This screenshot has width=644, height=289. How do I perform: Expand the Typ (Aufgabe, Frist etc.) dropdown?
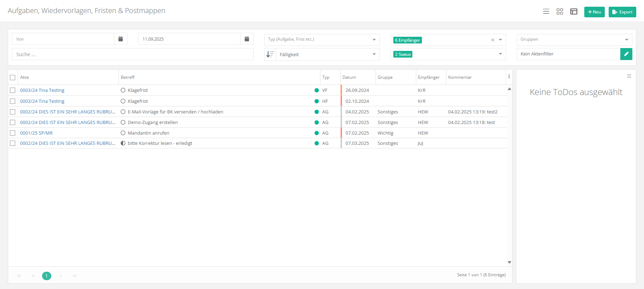pyautogui.click(x=374, y=40)
